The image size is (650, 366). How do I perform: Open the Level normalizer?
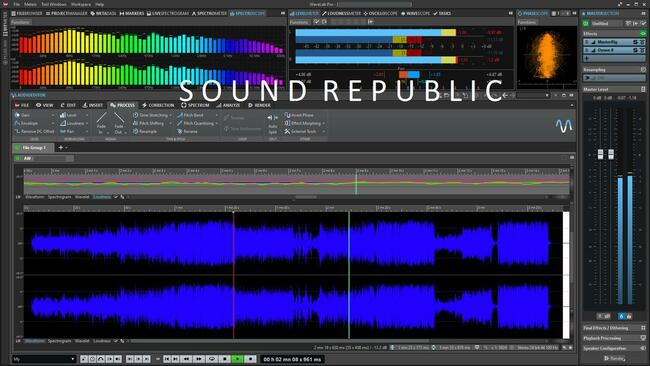(68, 115)
